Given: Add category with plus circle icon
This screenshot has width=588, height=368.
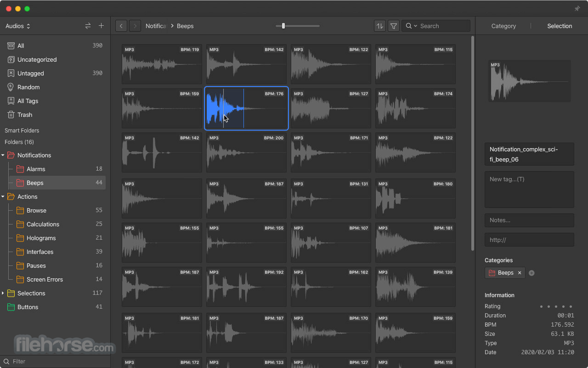Looking at the screenshot, I should point(531,273).
